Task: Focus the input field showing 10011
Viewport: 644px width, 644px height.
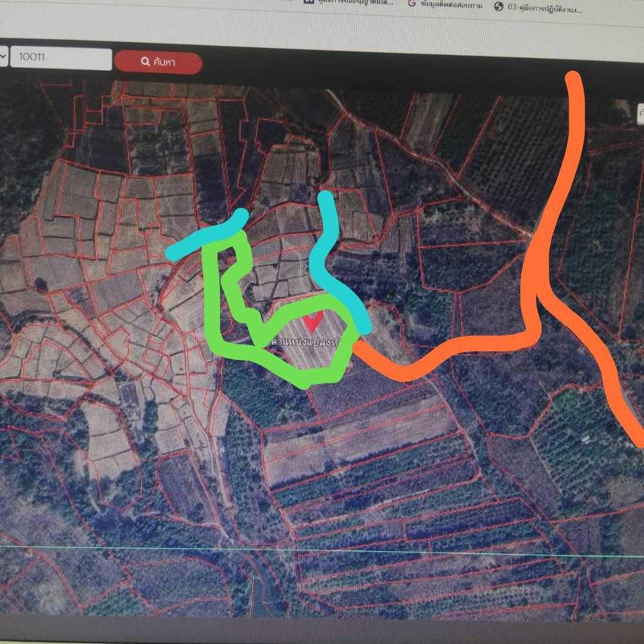Action: pos(61,58)
